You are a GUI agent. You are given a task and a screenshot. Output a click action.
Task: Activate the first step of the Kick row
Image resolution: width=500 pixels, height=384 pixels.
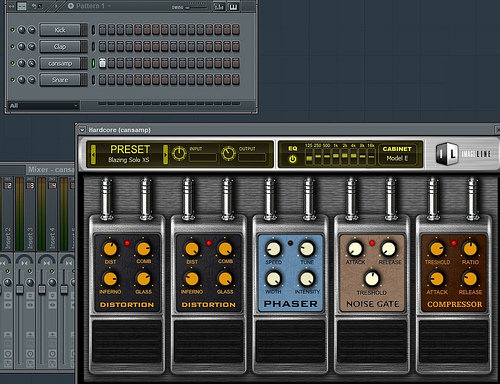pos(102,30)
